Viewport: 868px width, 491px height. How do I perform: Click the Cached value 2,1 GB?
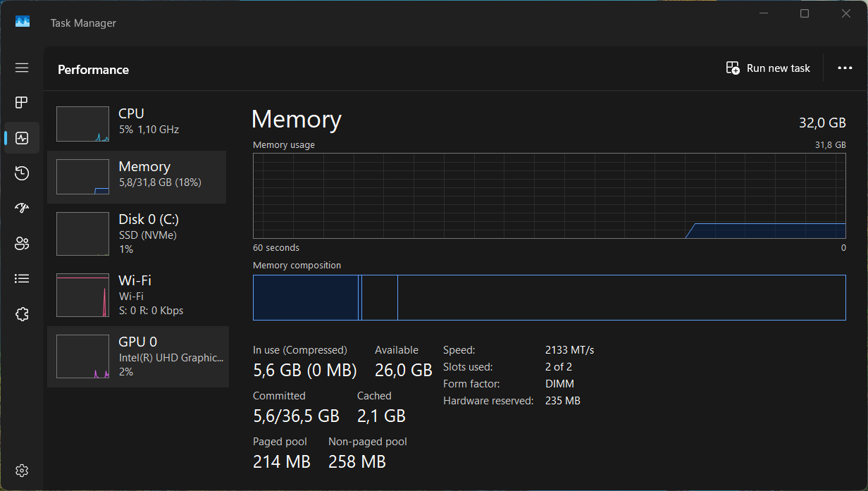381,416
